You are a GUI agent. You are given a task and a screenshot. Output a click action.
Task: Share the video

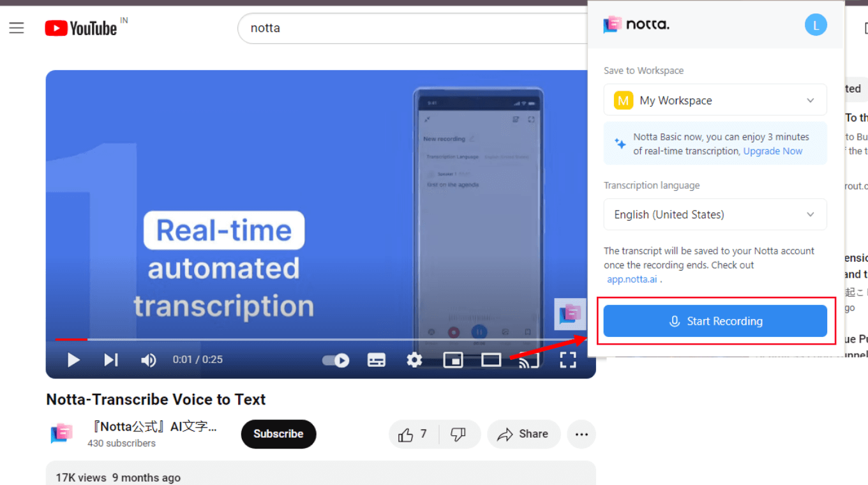tap(523, 435)
